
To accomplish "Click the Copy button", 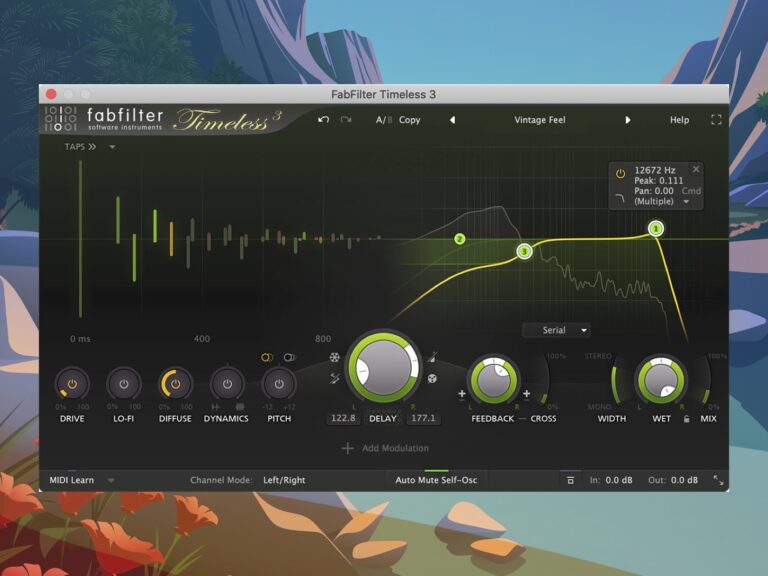I will [410, 120].
